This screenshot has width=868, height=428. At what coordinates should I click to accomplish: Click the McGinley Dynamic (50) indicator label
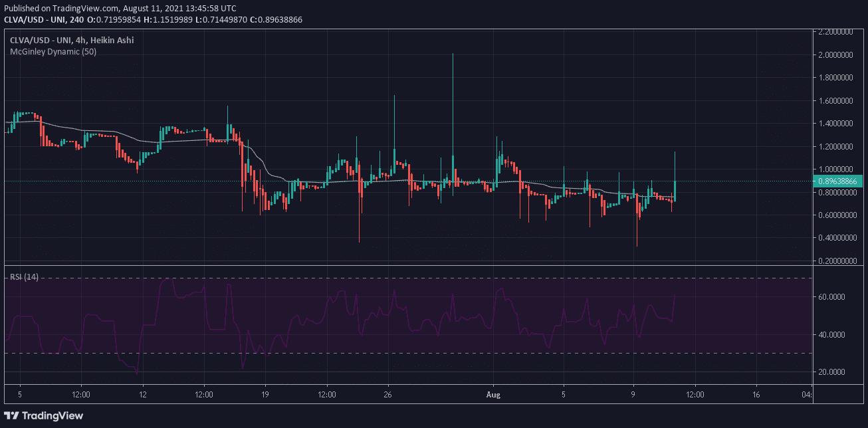point(53,52)
